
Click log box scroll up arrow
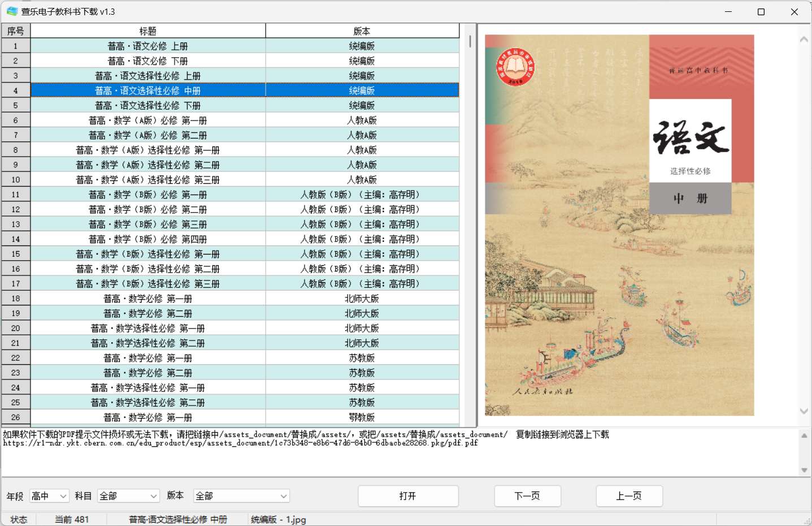pyautogui.click(x=804, y=436)
